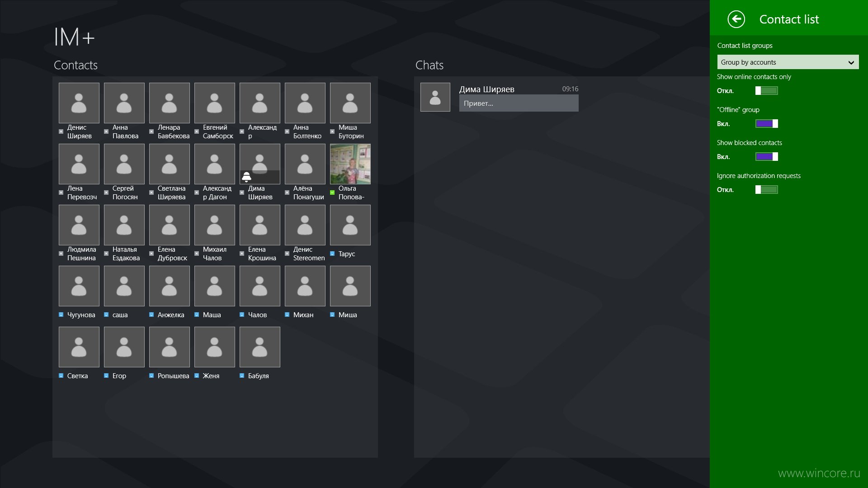
Task: Open Дима Ширяев contact with bell notification
Action: (x=260, y=164)
